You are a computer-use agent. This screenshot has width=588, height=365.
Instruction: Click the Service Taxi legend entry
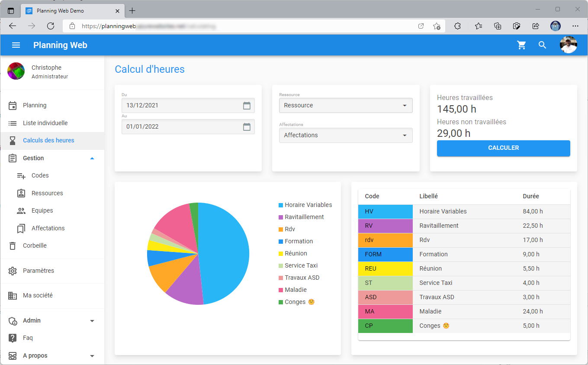[x=298, y=265]
